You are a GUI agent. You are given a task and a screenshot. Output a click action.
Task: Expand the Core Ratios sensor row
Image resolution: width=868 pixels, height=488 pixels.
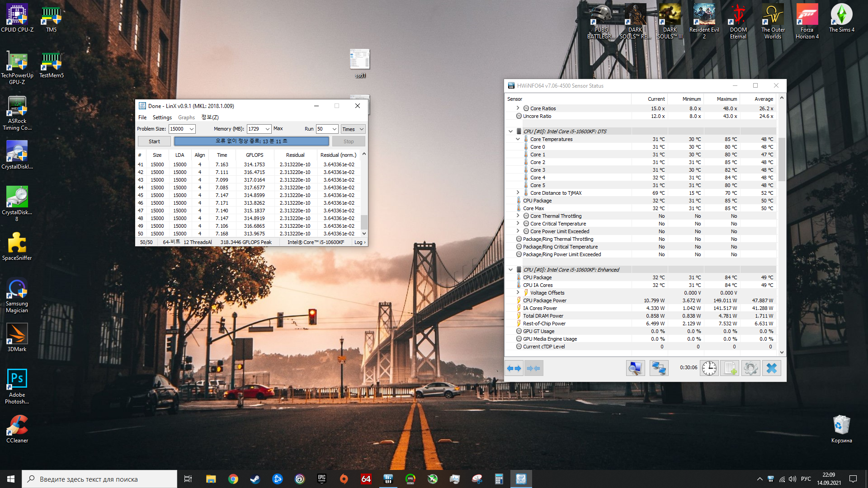[518, 108]
